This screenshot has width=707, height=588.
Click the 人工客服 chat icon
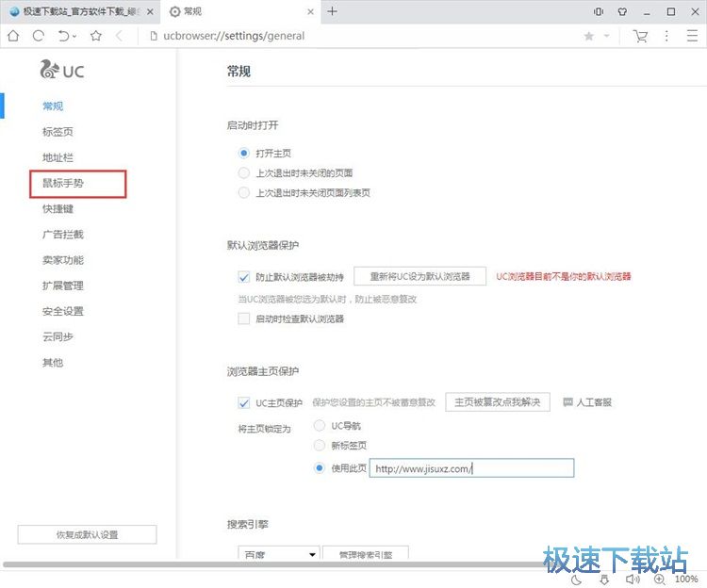[567, 402]
